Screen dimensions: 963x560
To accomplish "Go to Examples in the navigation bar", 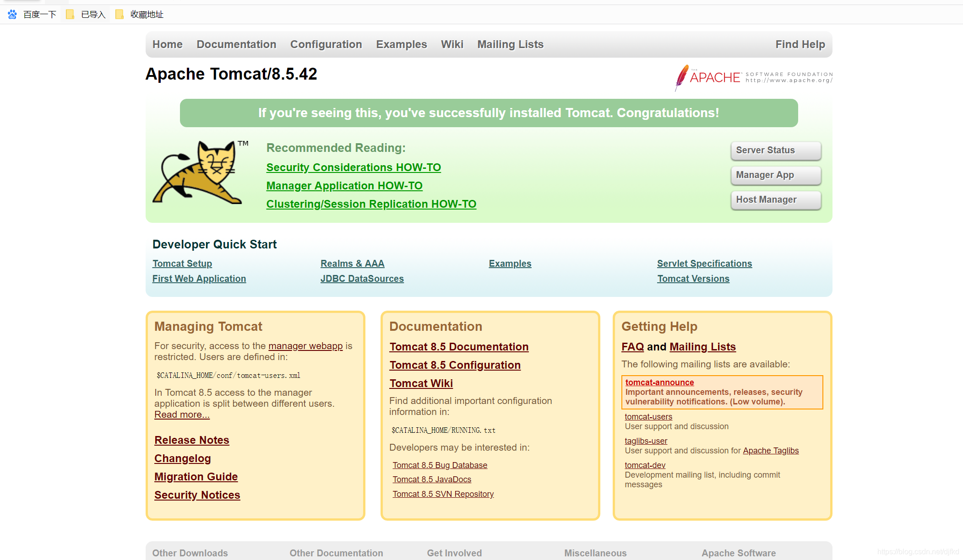I will (402, 44).
